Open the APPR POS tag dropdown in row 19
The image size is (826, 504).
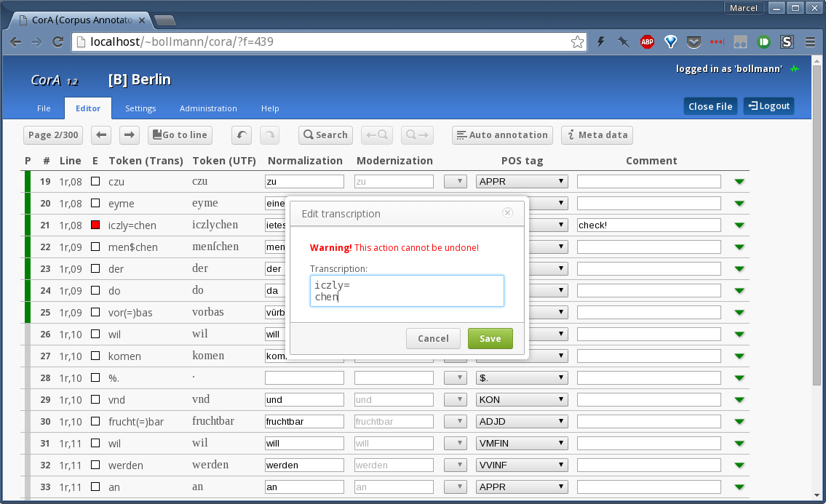coord(522,182)
